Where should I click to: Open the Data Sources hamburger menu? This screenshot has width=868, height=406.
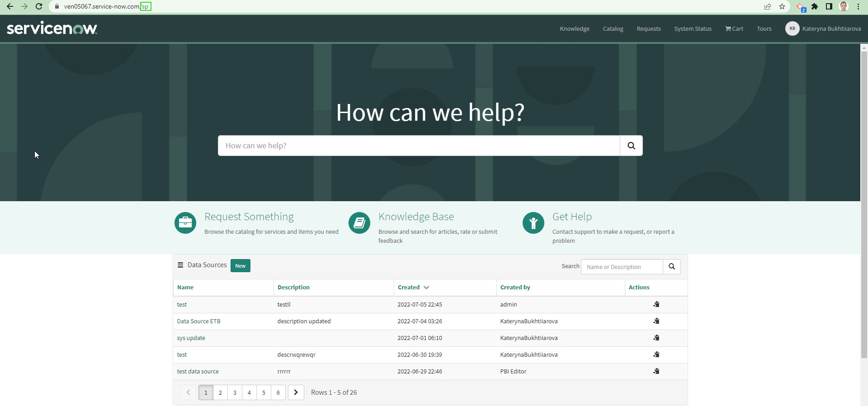coord(180,265)
